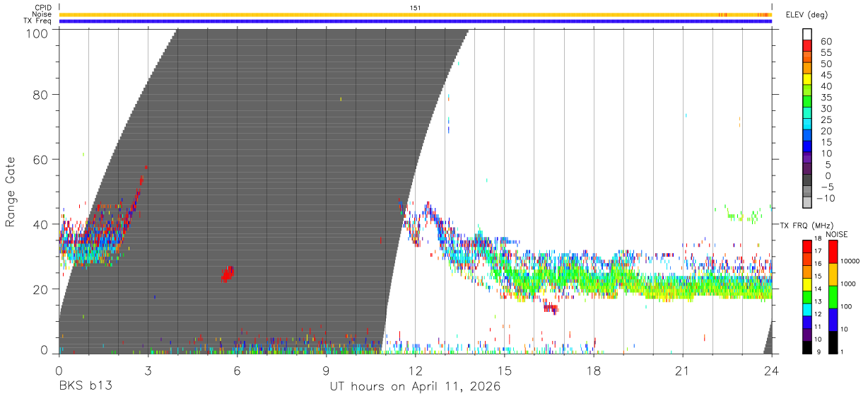Click the TX Freq bar label
The width and height of the screenshot is (868, 401).
(37, 21)
